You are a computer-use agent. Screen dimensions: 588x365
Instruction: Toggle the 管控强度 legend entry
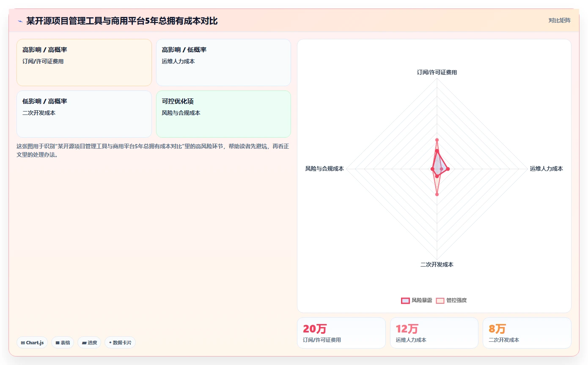tap(451, 300)
